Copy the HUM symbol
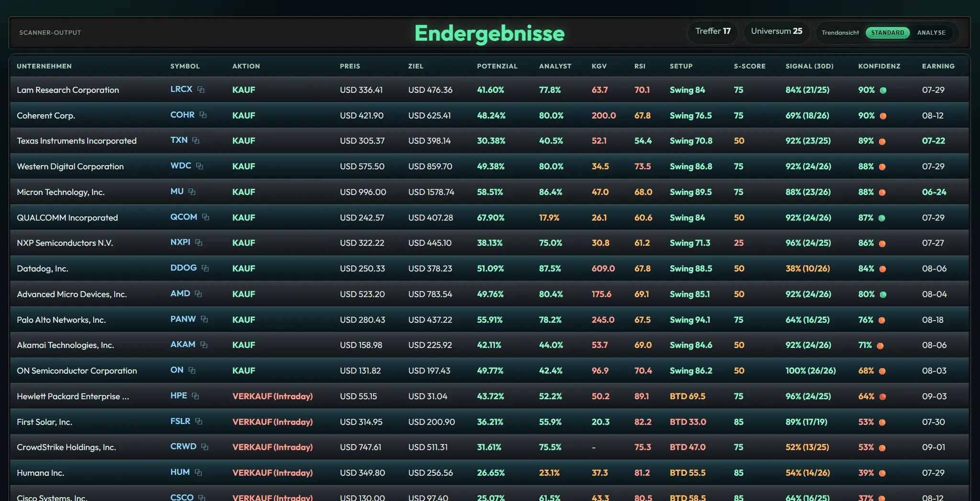Screen dimensions: 980x501 [198, 473]
